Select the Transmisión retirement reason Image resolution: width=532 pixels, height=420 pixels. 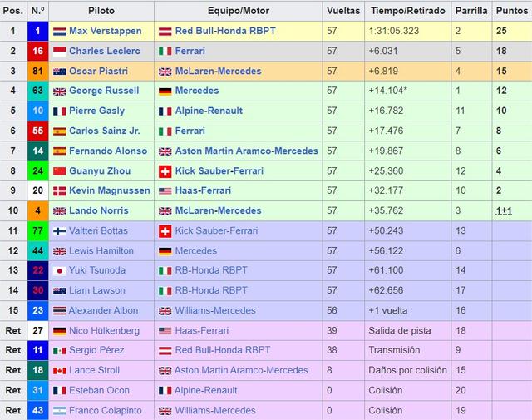click(x=394, y=350)
